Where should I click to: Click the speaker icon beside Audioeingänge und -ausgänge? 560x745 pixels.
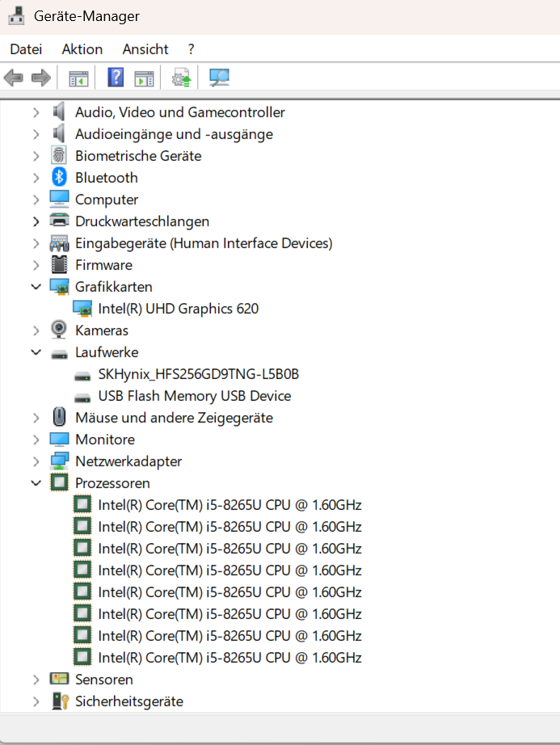(59, 134)
